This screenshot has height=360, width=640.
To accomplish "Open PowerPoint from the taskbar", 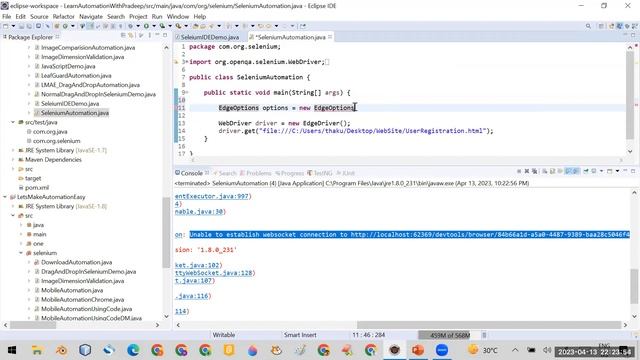I will pos(418,350).
